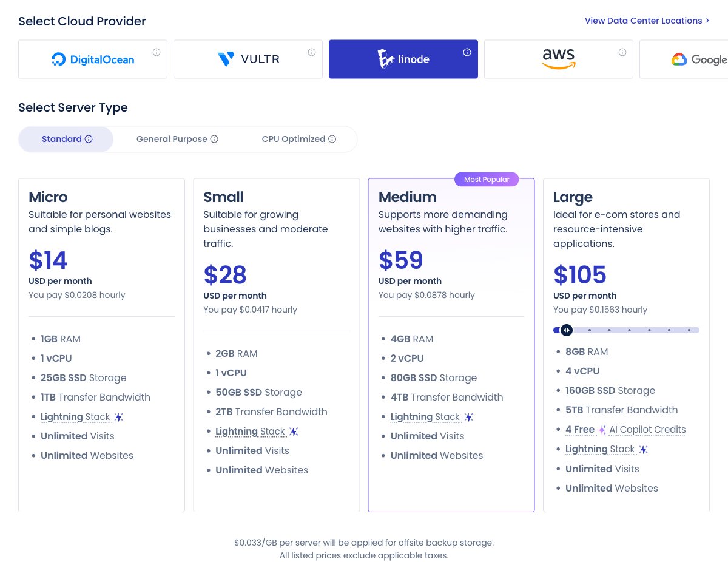Click the offsite backup storage pricing note

[364, 543]
